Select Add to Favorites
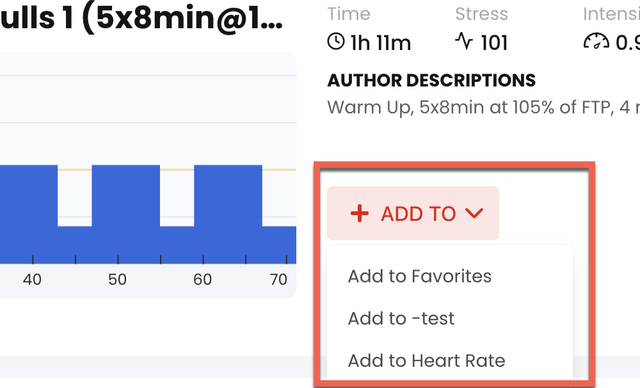 click(420, 276)
